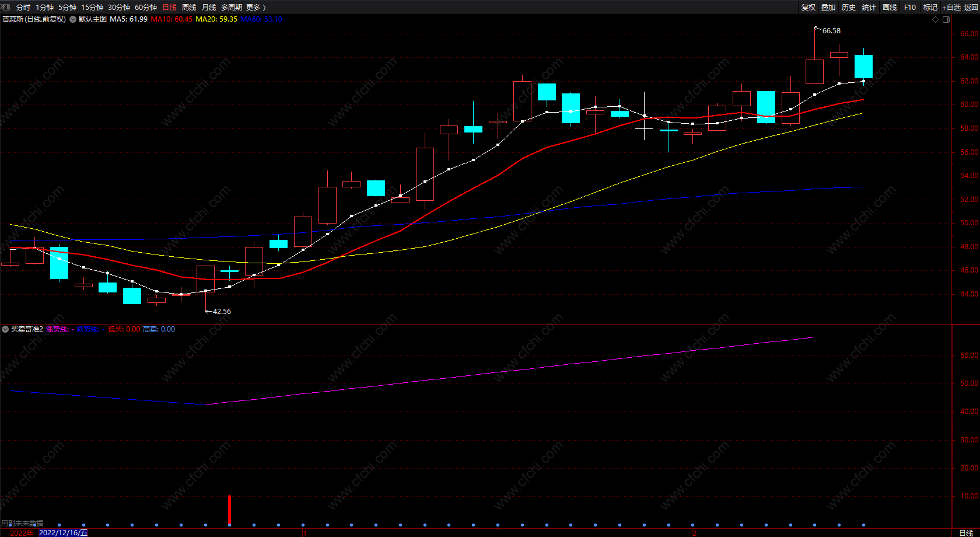The height and width of the screenshot is (537, 980).
Task: Click the 标记 mark button
Action: pyautogui.click(x=930, y=8)
